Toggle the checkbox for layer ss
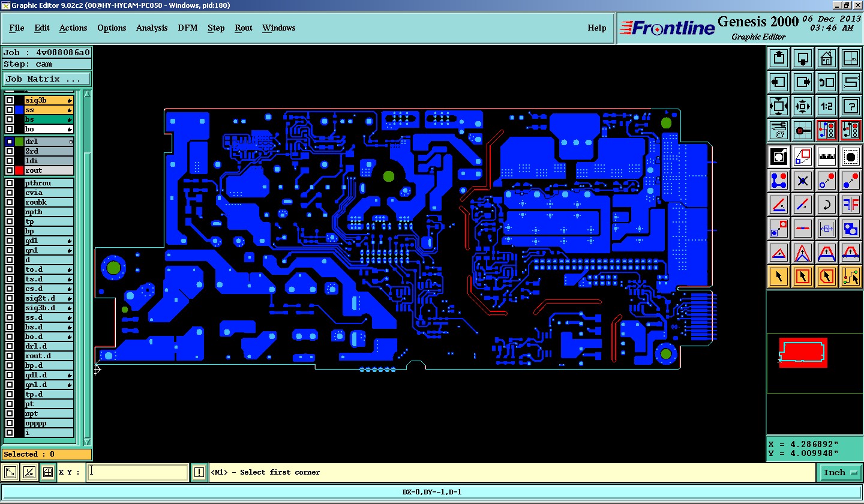This screenshot has height=504, width=864. (10, 110)
